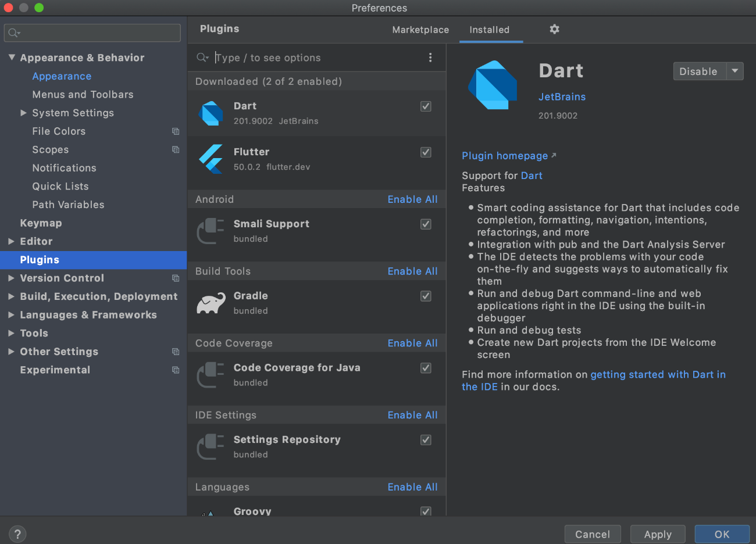Click the Gradle elephant icon

tap(211, 303)
